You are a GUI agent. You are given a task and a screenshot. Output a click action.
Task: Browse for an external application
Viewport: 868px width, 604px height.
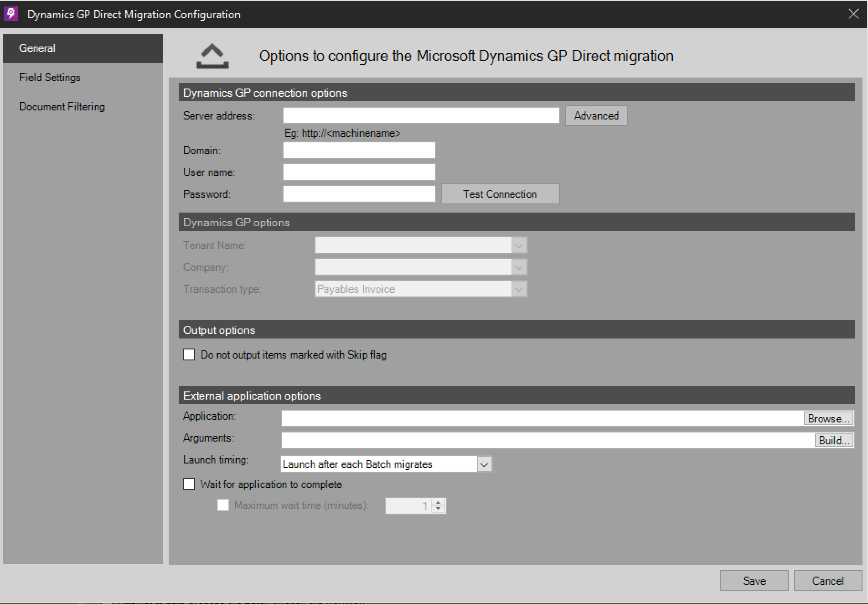click(829, 418)
